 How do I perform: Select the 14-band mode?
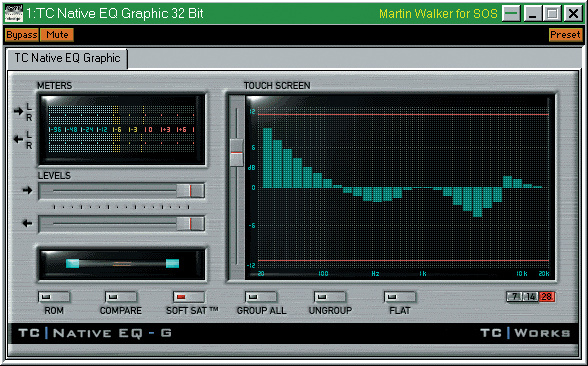[x=531, y=297]
